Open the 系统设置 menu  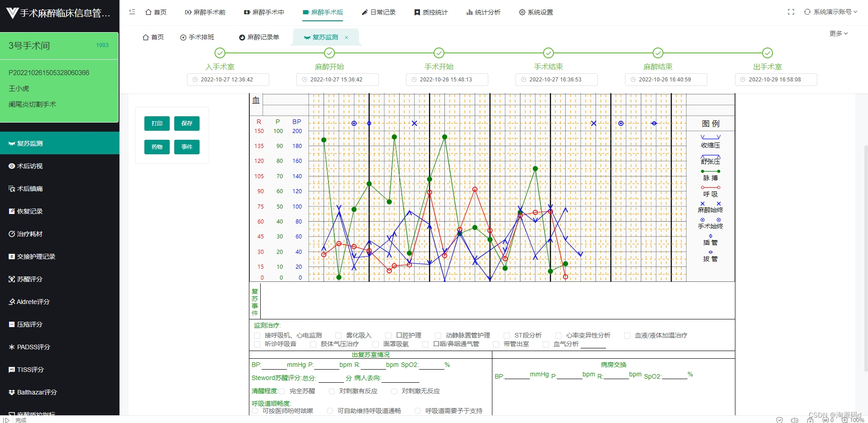(536, 12)
